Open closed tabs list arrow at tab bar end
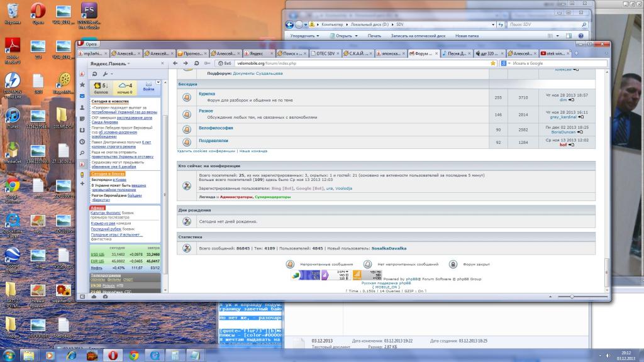The image size is (644, 362). tap(606, 53)
